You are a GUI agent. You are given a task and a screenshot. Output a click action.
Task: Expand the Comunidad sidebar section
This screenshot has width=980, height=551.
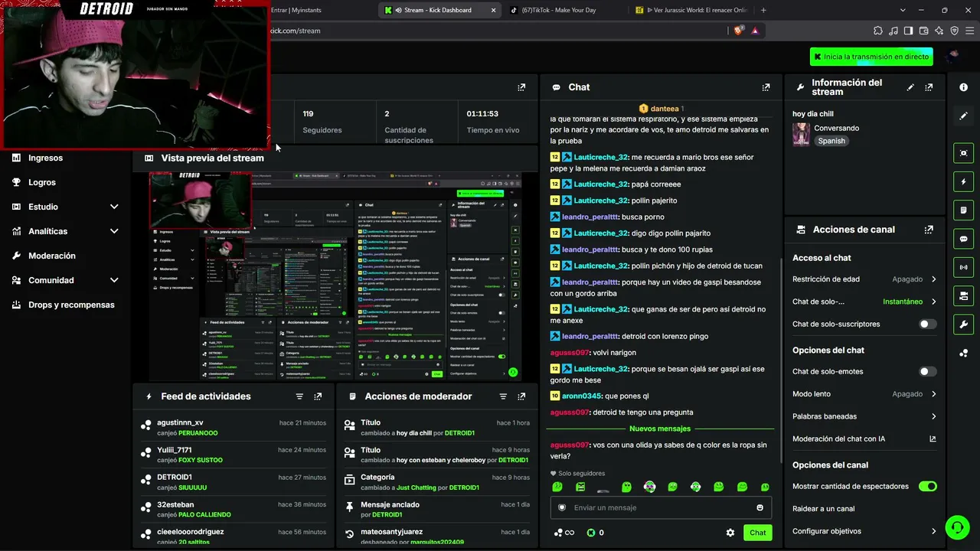(x=114, y=280)
